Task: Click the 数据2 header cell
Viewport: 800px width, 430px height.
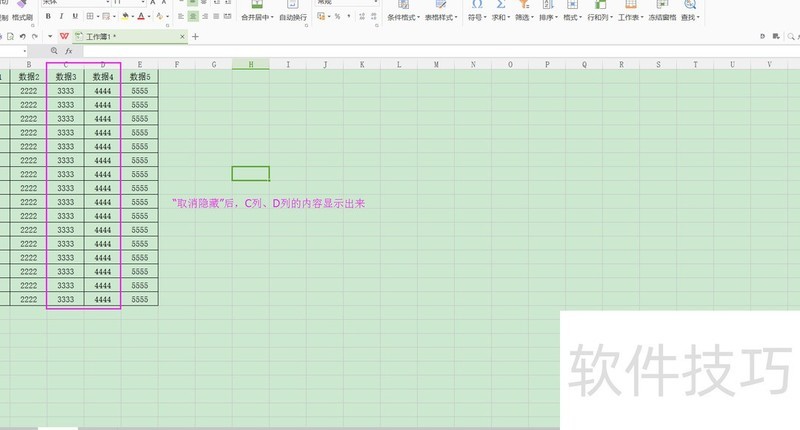Action: [x=29, y=77]
